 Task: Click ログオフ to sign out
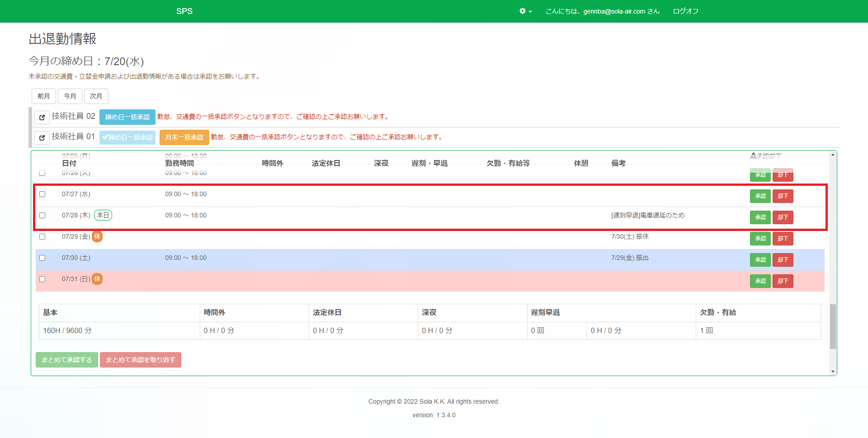tap(685, 11)
